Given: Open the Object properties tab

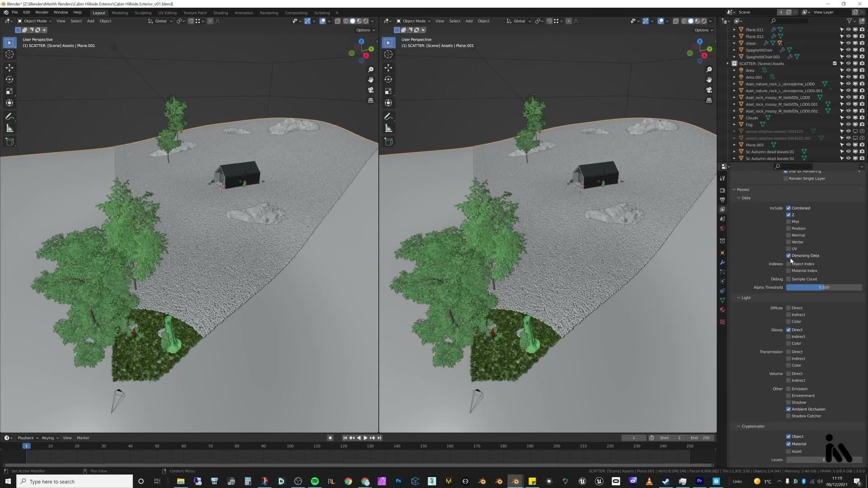Looking at the screenshot, I should tap(722, 253).
